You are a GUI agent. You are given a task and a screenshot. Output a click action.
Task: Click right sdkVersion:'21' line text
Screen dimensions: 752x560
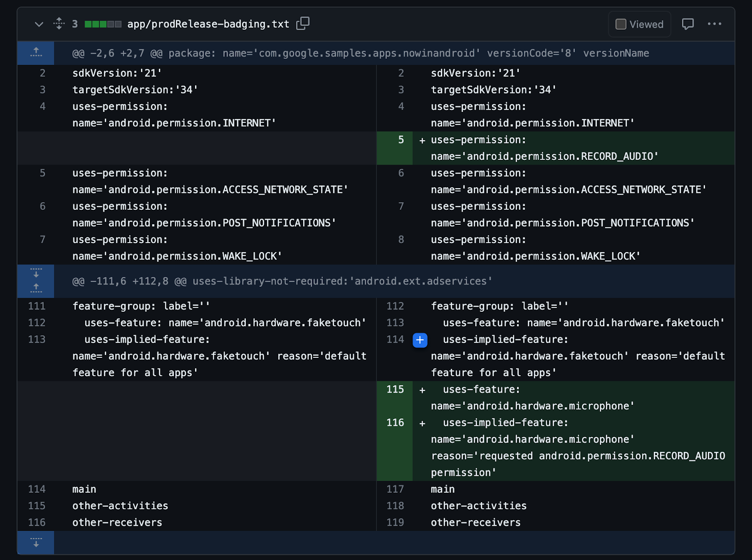click(x=476, y=73)
